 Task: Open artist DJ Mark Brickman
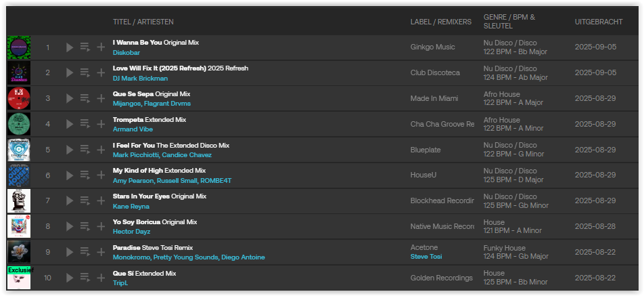point(140,78)
